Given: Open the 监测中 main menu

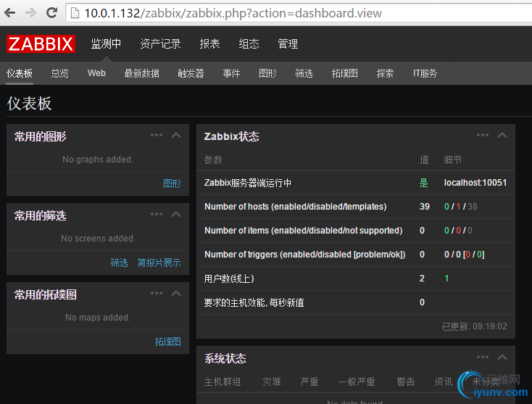Looking at the screenshot, I should [106, 44].
